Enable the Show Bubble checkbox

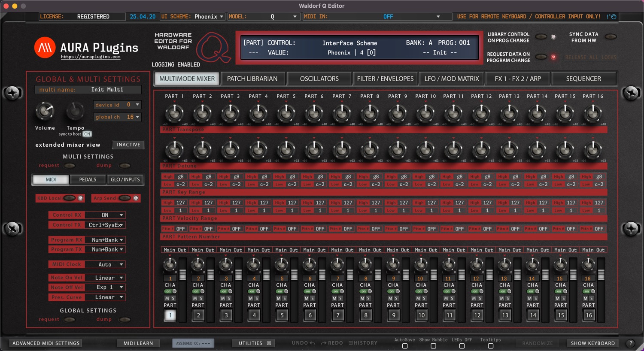point(433,346)
